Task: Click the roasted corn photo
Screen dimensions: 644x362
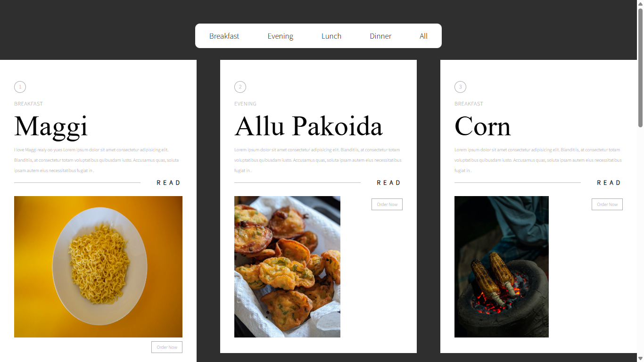Action: click(502, 267)
